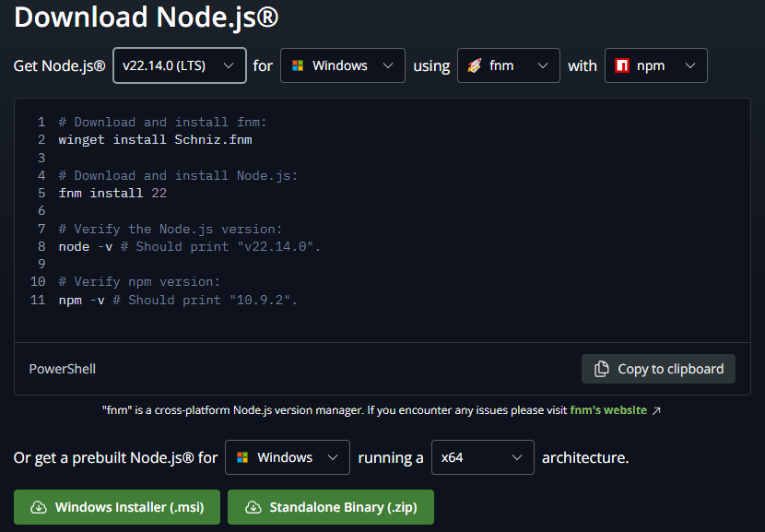Click the comment '# Verify the Node.js version:'

click(x=171, y=229)
